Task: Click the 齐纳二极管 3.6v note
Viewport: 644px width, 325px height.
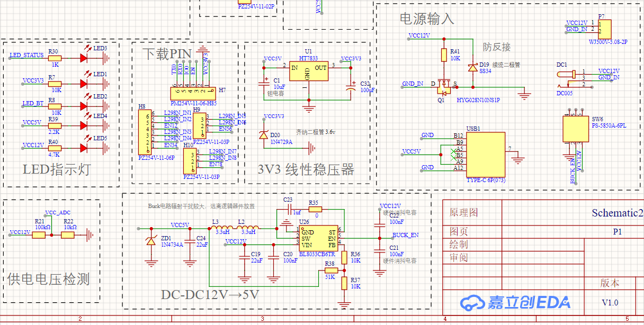Action: [x=316, y=131]
